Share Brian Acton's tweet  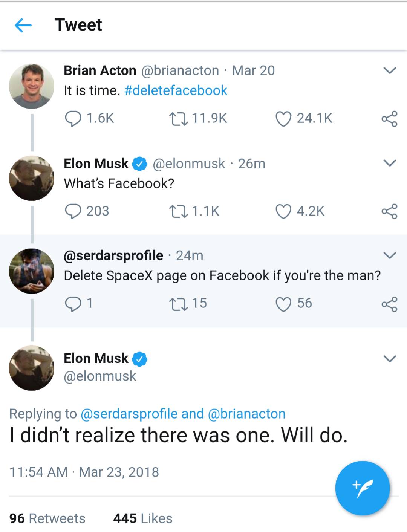(390, 119)
